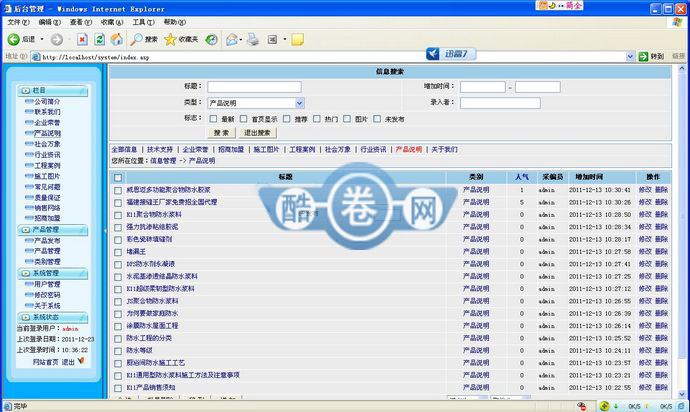Open the 全部信息 category link

coord(124,150)
